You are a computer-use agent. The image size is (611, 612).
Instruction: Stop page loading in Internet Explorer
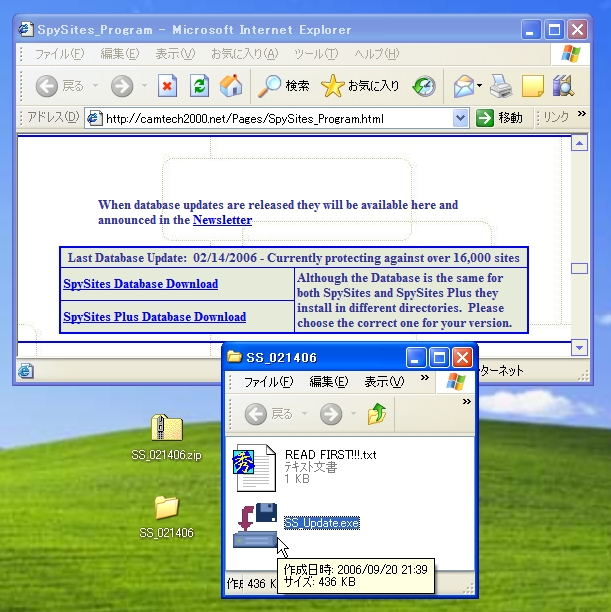pyautogui.click(x=167, y=86)
